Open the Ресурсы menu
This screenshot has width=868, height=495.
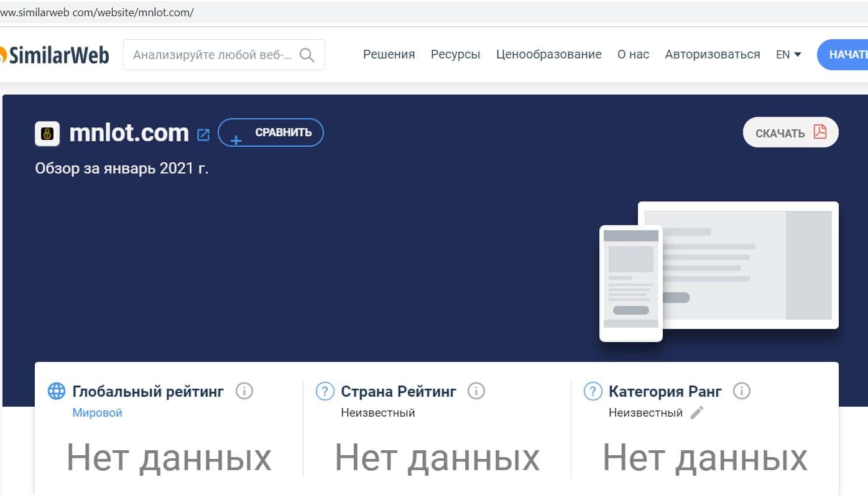pos(456,55)
